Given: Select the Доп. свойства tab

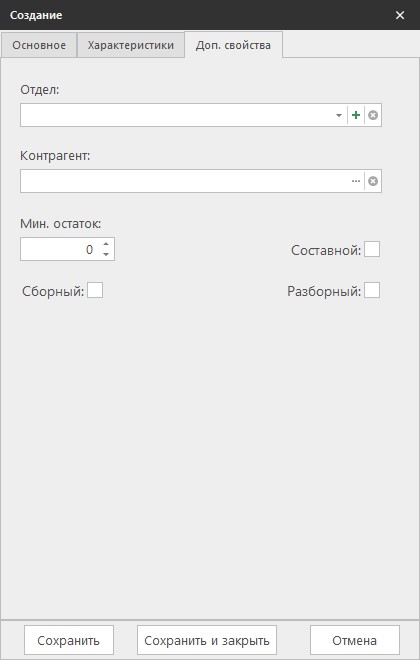Looking at the screenshot, I should (233, 45).
